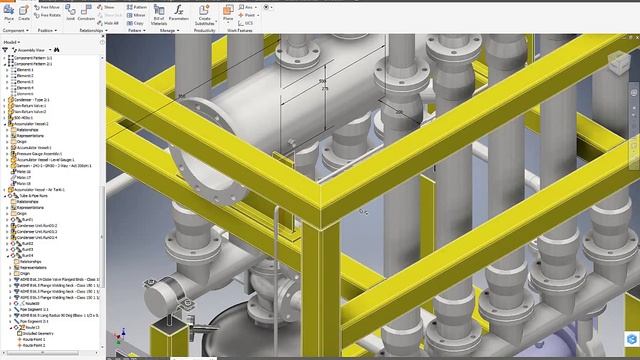Click the work Point tool

pyautogui.click(x=247, y=15)
